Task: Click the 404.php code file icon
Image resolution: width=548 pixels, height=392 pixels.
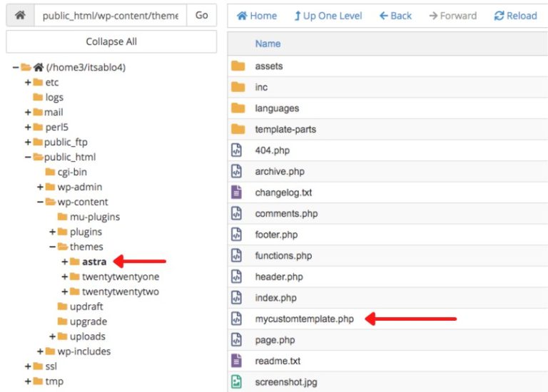Action: tap(237, 150)
